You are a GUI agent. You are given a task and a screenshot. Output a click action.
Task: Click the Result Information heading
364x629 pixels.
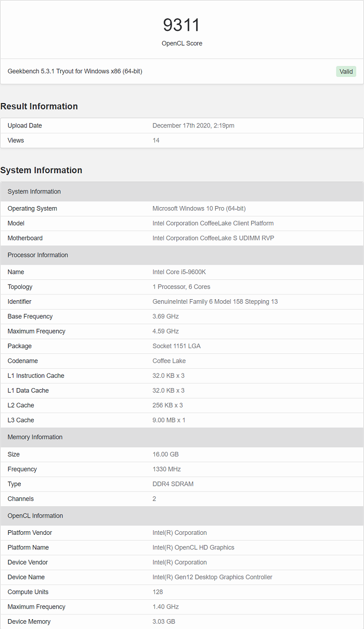click(39, 106)
